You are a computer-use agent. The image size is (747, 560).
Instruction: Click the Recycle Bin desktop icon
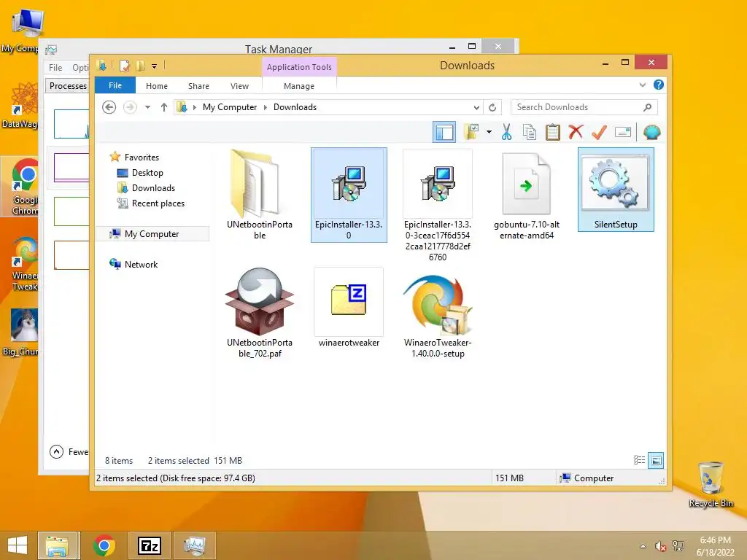(x=711, y=484)
